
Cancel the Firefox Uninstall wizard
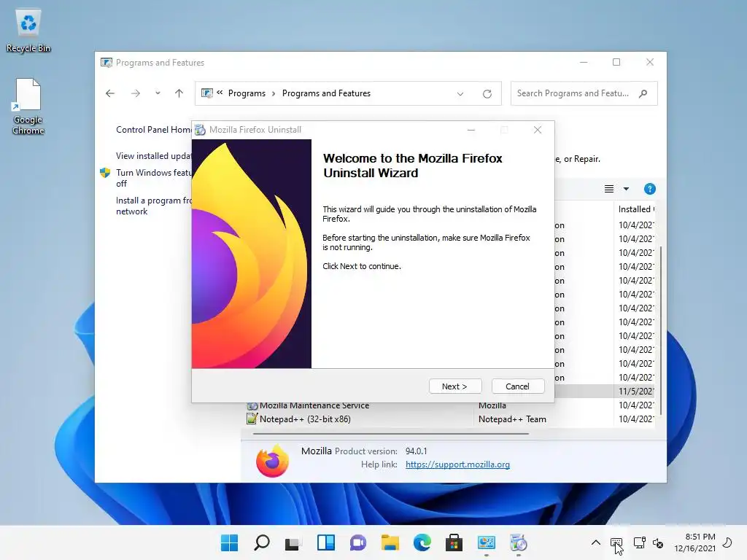click(517, 386)
